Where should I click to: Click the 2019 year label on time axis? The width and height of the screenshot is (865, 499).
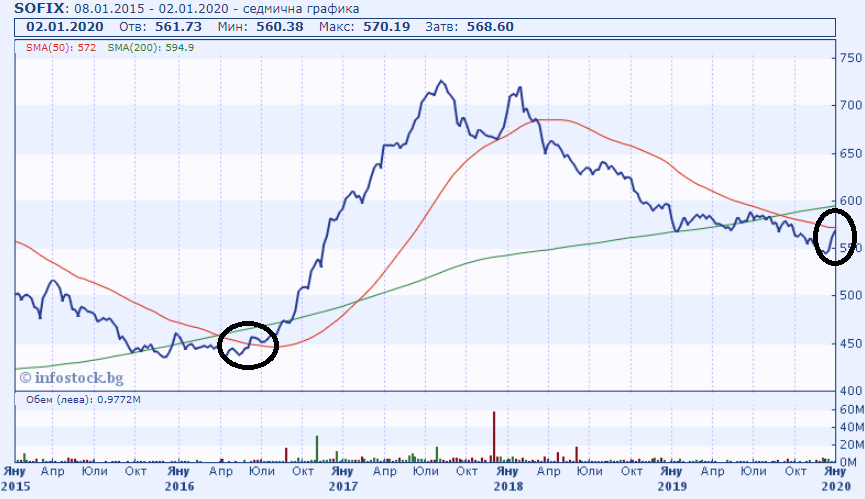click(671, 486)
